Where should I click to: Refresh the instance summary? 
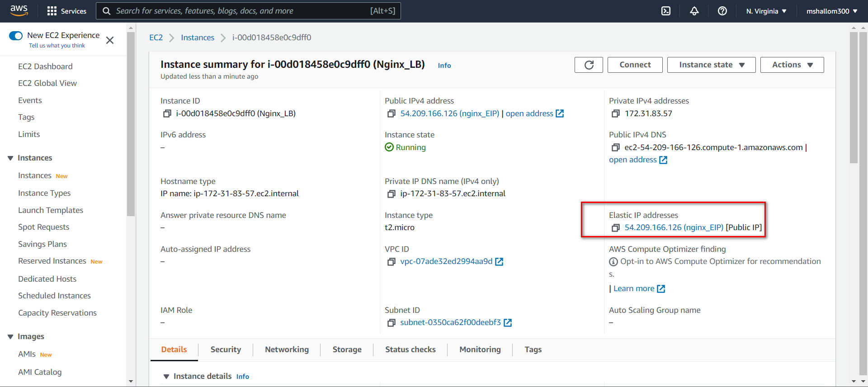589,65
